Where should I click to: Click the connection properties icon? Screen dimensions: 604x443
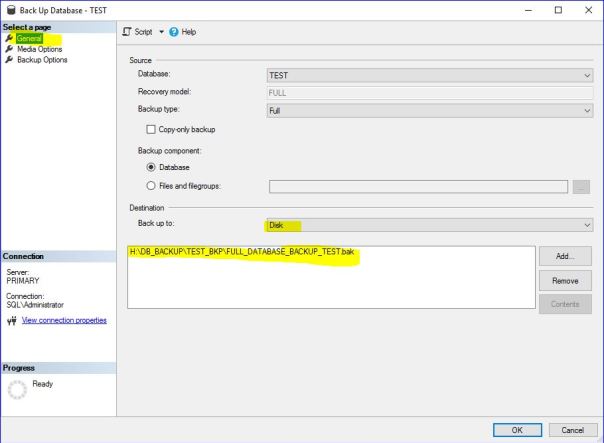[x=11, y=320]
